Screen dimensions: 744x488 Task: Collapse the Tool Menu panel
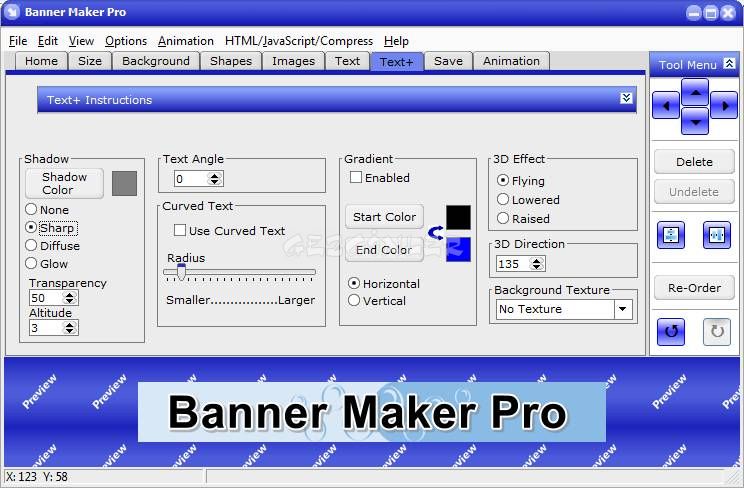pyautogui.click(x=729, y=63)
